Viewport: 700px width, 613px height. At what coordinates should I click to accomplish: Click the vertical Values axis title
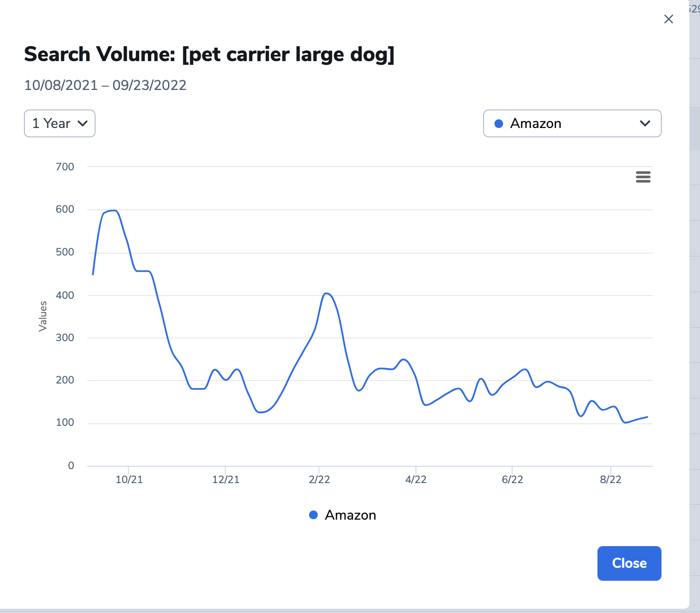(x=43, y=316)
